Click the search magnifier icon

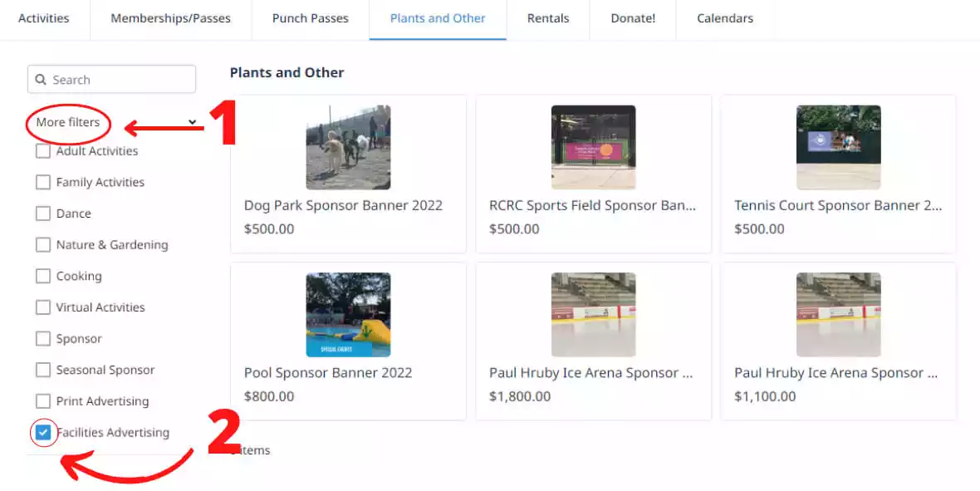[41, 80]
